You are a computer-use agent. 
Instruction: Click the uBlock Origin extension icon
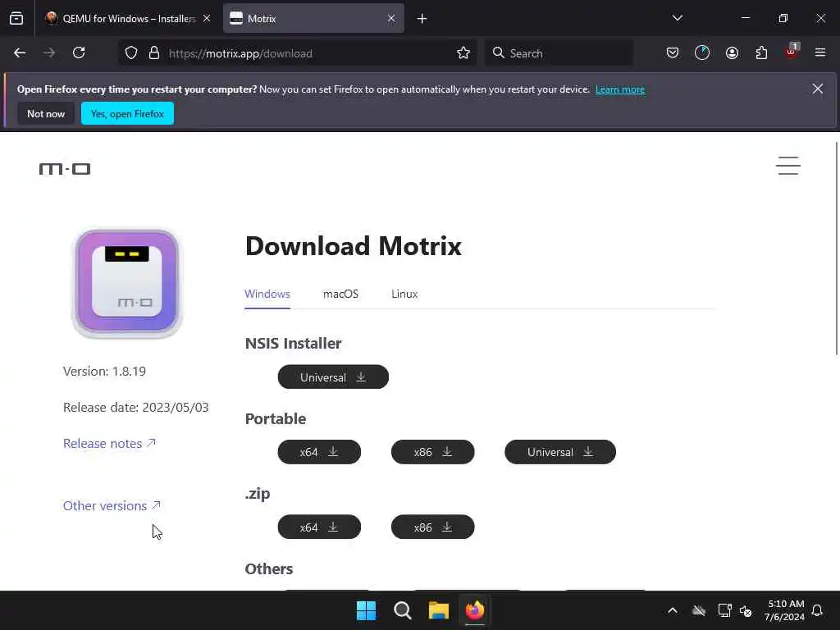[x=792, y=52]
